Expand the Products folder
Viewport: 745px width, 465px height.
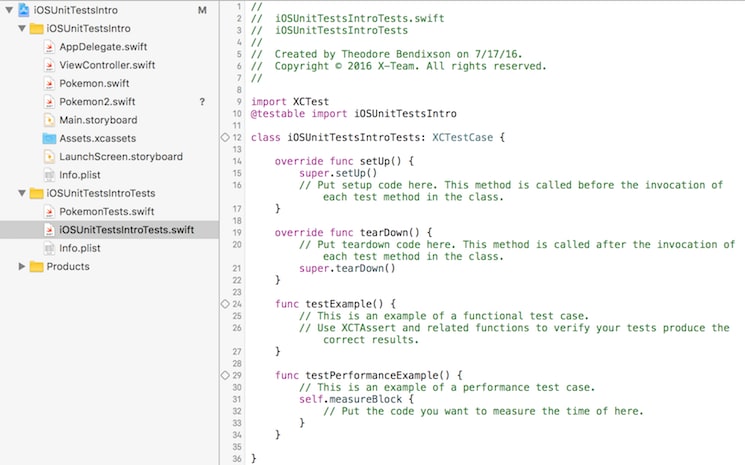[21, 266]
